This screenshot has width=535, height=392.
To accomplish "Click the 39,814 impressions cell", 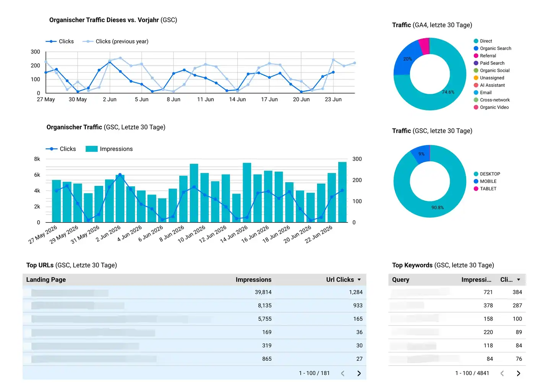I will 263,292.
